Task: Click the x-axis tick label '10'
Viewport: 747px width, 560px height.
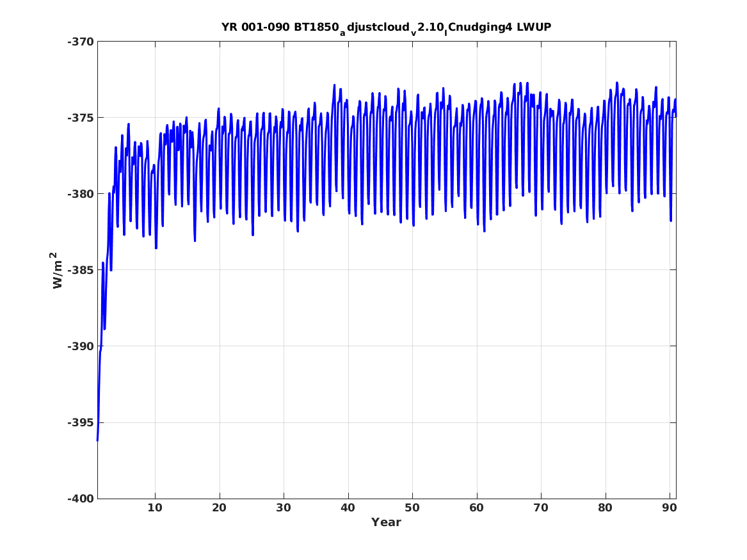Action: pos(155,508)
